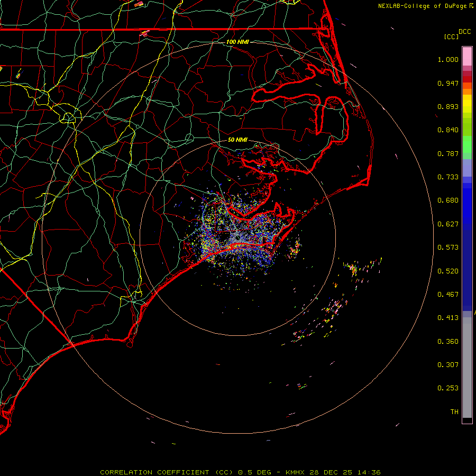This screenshot has width=476, height=476.
Task: Select the 0.627 scale value
Action: point(448,224)
